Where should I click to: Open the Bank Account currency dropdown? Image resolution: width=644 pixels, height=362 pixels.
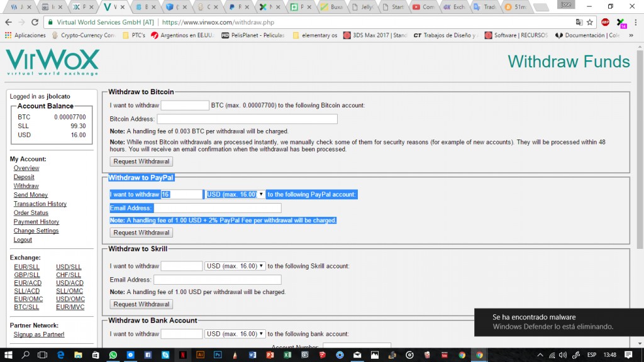click(235, 334)
